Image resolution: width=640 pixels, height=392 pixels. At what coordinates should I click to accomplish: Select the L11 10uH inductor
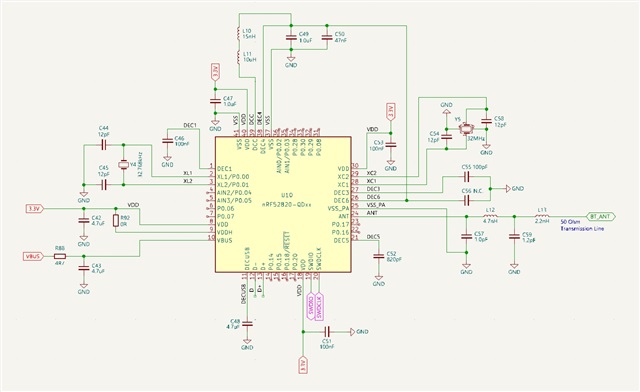(238, 58)
